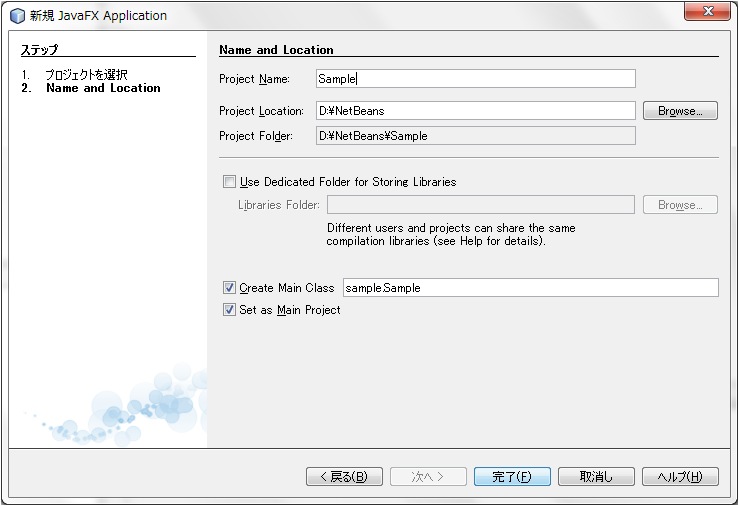Click the Name and Location section heading

(276, 49)
